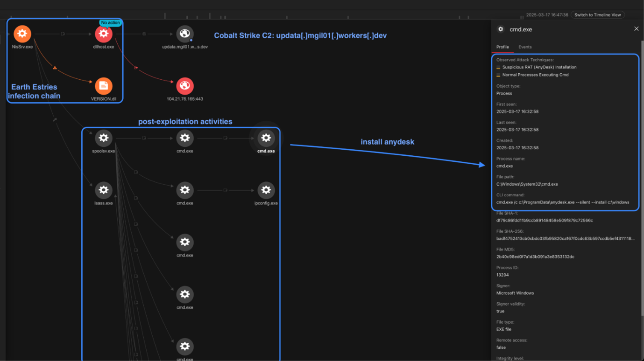Image resolution: width=644 pixels, height=361 pixels.
Task: Select the 104.21.76.165:443 IP address node
Action: click(x=184, y=86)
